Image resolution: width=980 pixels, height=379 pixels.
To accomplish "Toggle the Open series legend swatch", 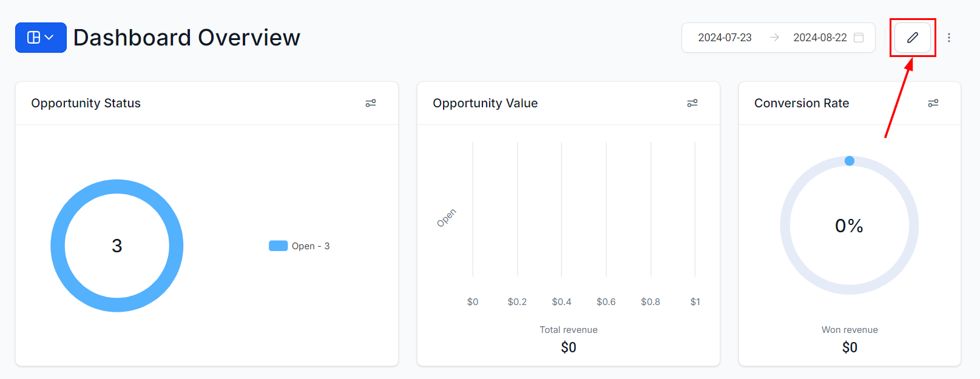I will point(278,246).
